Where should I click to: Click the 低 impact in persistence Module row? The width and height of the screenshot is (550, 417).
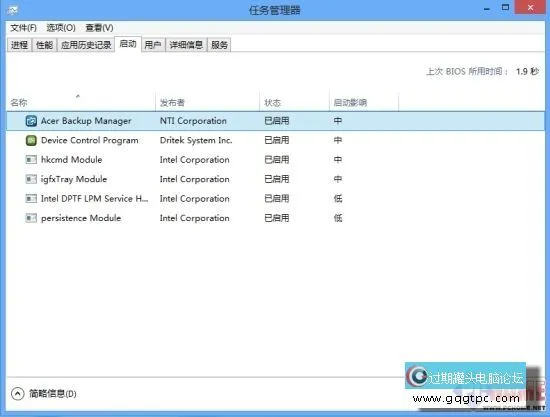coord(338,218)
